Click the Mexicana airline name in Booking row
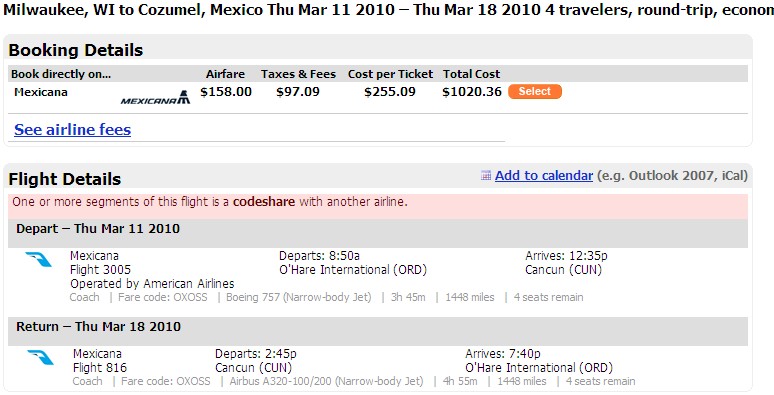Viewport: 774px width, 395px height. coord(41,92)
